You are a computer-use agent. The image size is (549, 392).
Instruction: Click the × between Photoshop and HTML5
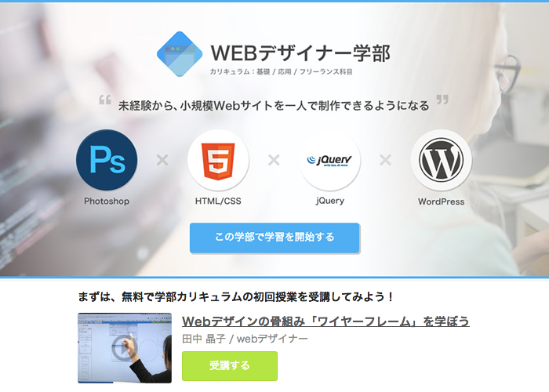tap(162, 160)
